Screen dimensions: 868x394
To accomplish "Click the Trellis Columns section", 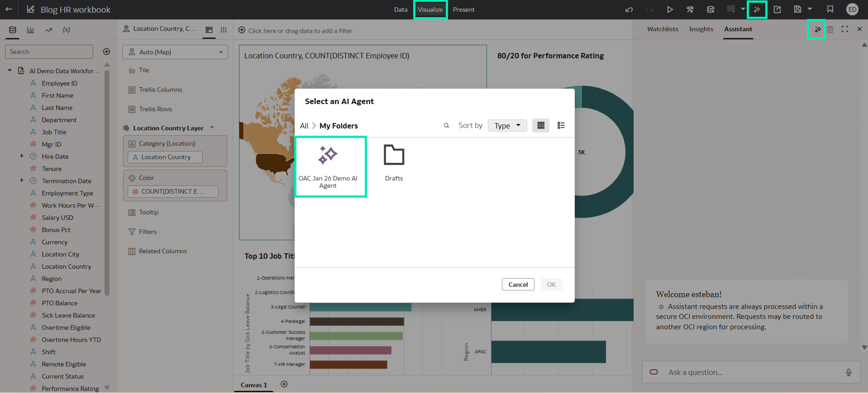I will coord(160,90).
